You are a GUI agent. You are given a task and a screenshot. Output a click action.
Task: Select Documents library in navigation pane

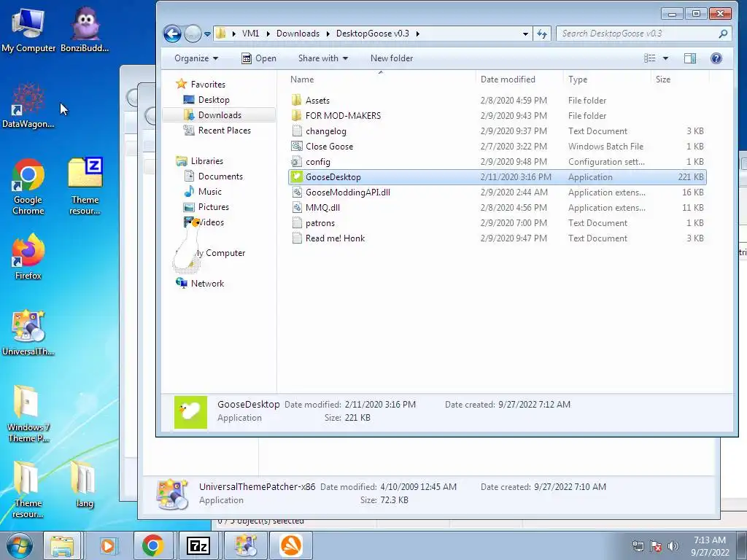pyautogui.click(x=213, y=176)
